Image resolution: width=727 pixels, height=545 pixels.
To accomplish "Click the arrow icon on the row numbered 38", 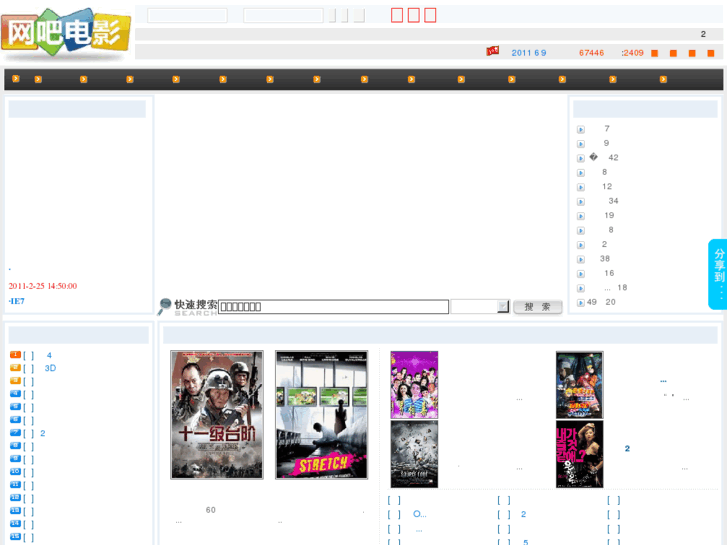I will tap(580, 259).
